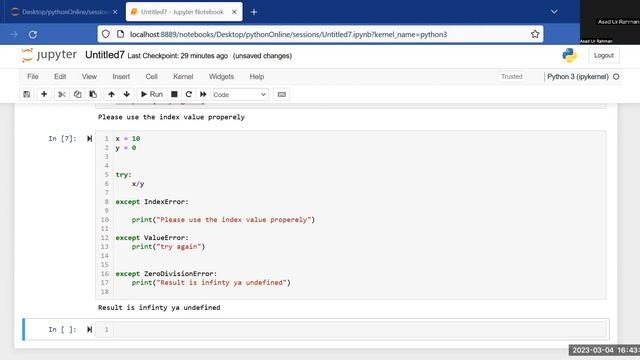This screenshot has height=360, width=640.
Task: Click the Python logo icon
Action: coord(569,55)
